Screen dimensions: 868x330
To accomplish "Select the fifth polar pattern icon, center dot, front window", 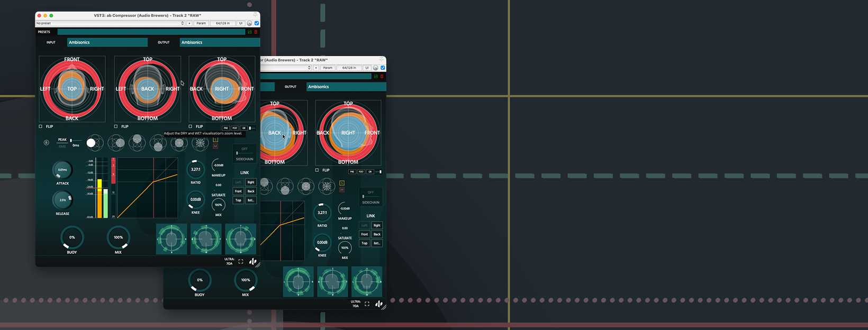I will point(179,142).
